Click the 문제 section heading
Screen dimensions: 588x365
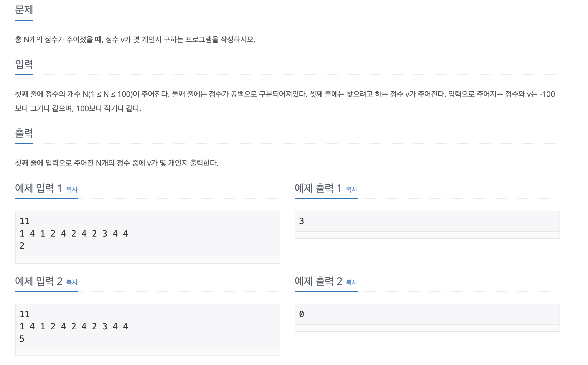tap(24, 10)
